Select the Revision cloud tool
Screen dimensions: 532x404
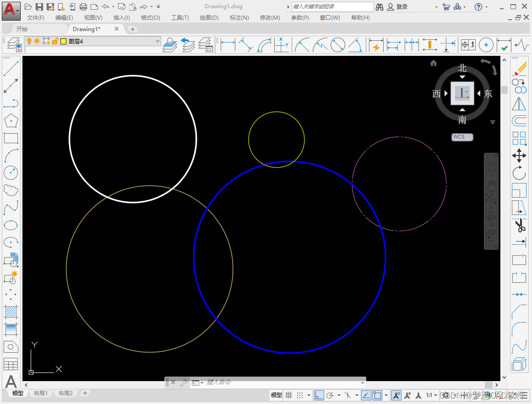coord(11,190)
